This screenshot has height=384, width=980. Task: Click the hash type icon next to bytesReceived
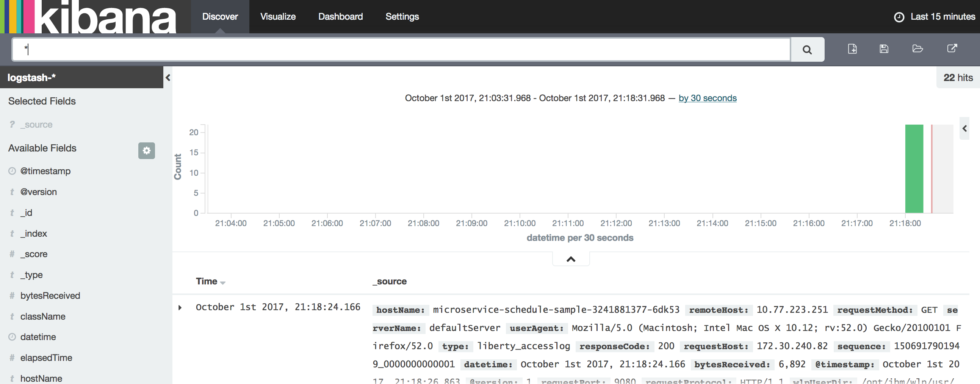pyautogui.click(x=12, y=296)
